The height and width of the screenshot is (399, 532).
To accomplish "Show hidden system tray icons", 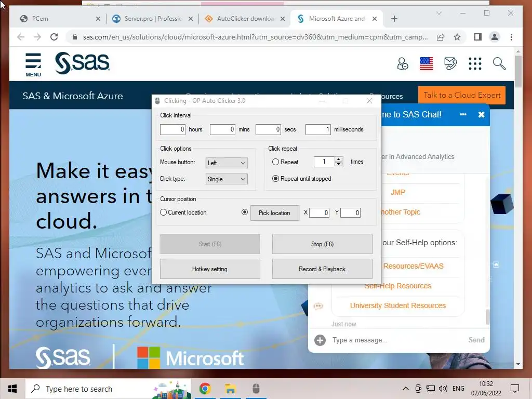I will click(405, 389).
